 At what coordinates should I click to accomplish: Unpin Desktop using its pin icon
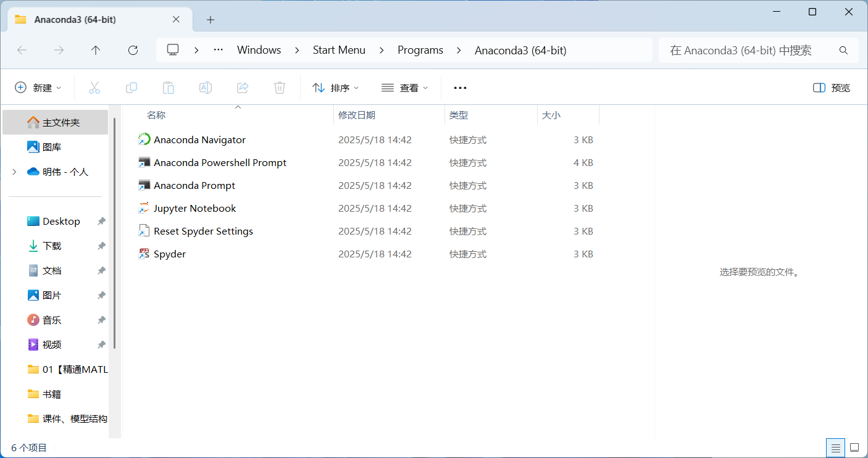pyautogui.click(x=101, y=221)
